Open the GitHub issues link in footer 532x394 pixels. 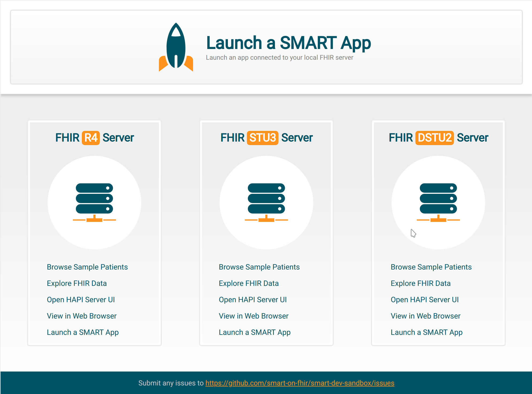click(x=300, y=383)
